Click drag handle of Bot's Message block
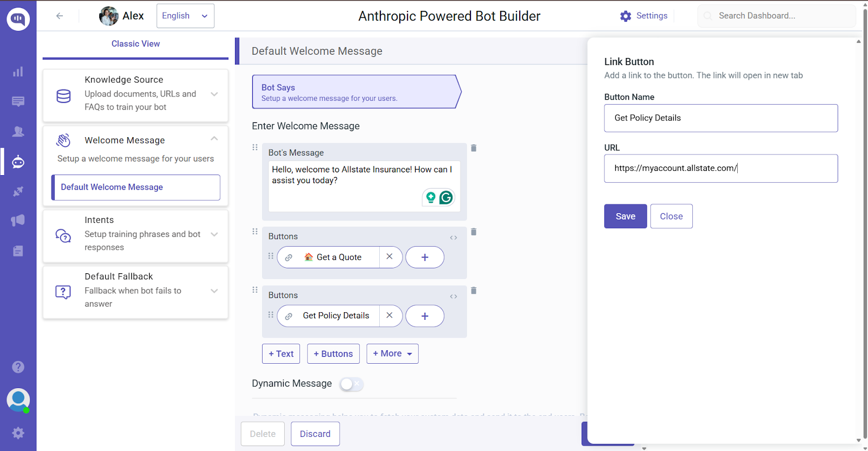 (x=255, y=147)
